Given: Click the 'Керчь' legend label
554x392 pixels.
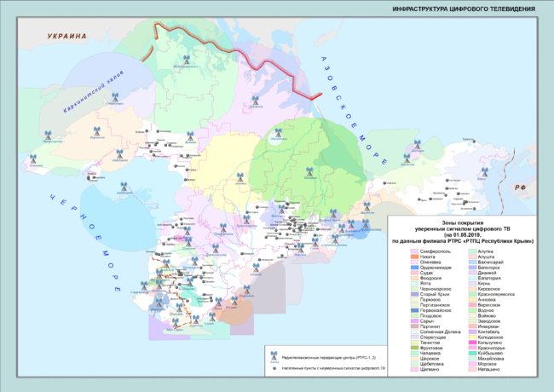Looking at the screenshot, I should (484, 284).
